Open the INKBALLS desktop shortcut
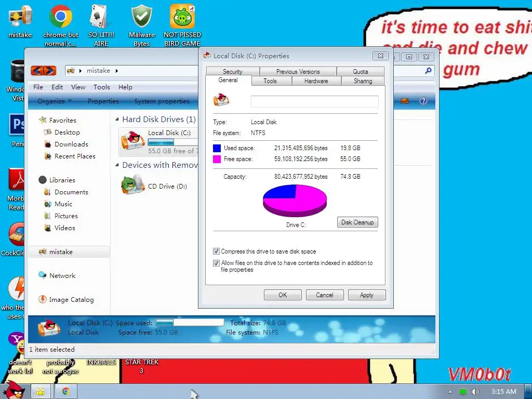This screenshot has height=399, width=532. click(101, 362)
